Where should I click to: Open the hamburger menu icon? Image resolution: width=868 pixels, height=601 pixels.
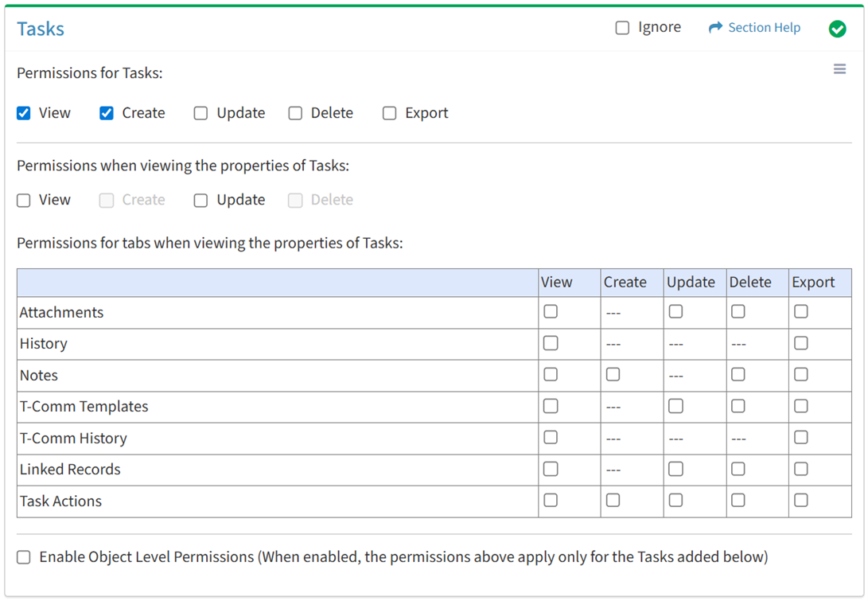pyautogui.click(x=839, y=69)
